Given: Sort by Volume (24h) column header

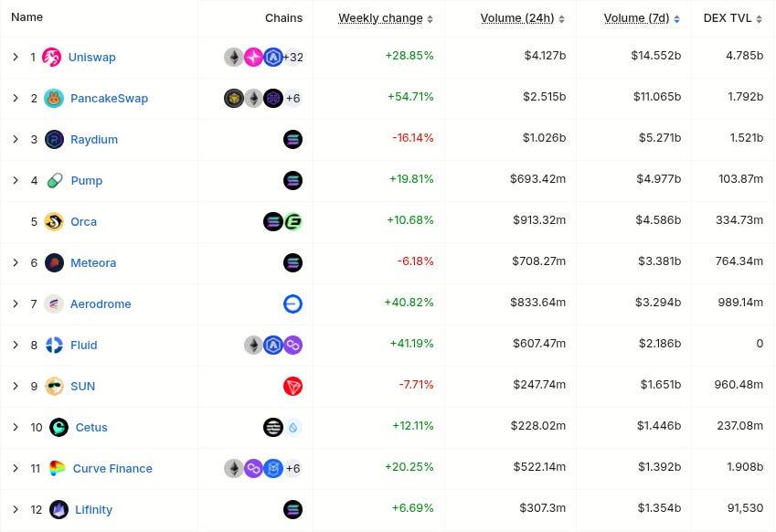Looking at the screenshot, I should click(516, 18).
